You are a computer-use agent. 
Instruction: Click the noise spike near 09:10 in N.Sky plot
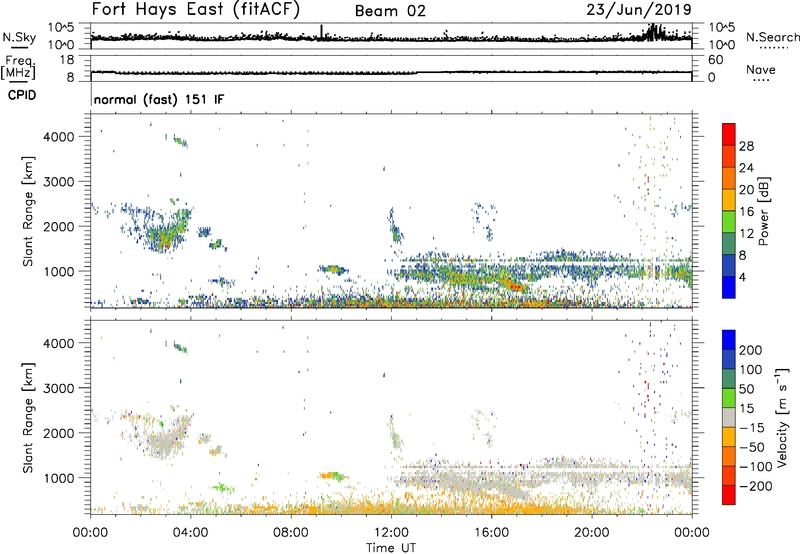(321, 32)
